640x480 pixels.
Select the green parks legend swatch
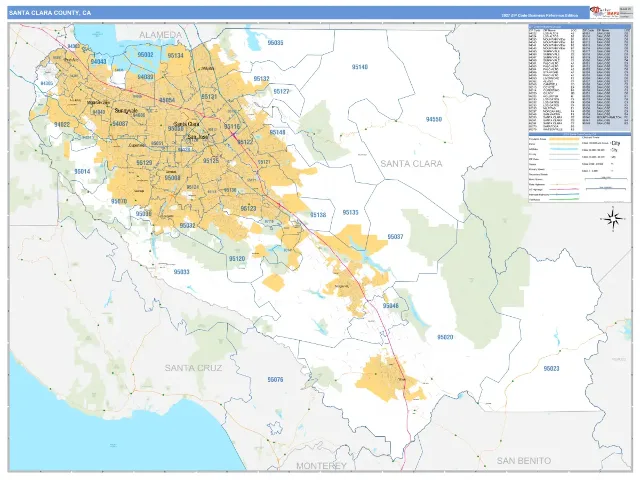coord(564,144)
